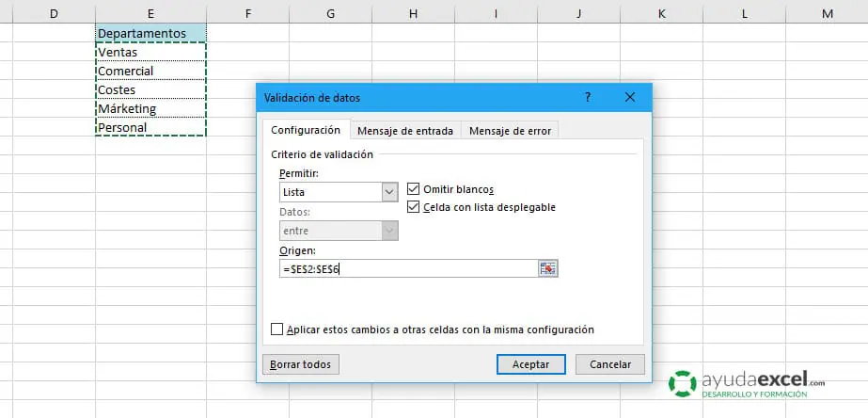Viewport: 868px width, 418px height.
Task: Click the help question mark in dialog title
Action: coord(588,97)
